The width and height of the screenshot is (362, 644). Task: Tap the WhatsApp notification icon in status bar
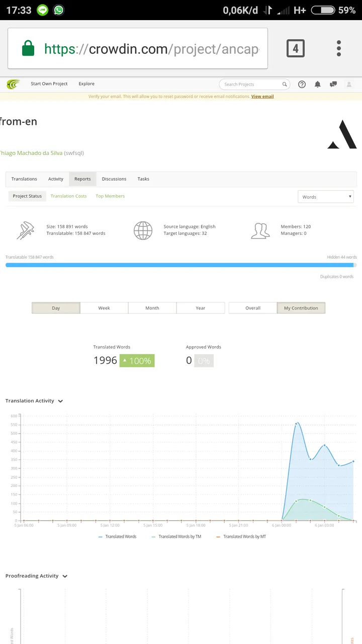tap(59, 10)
